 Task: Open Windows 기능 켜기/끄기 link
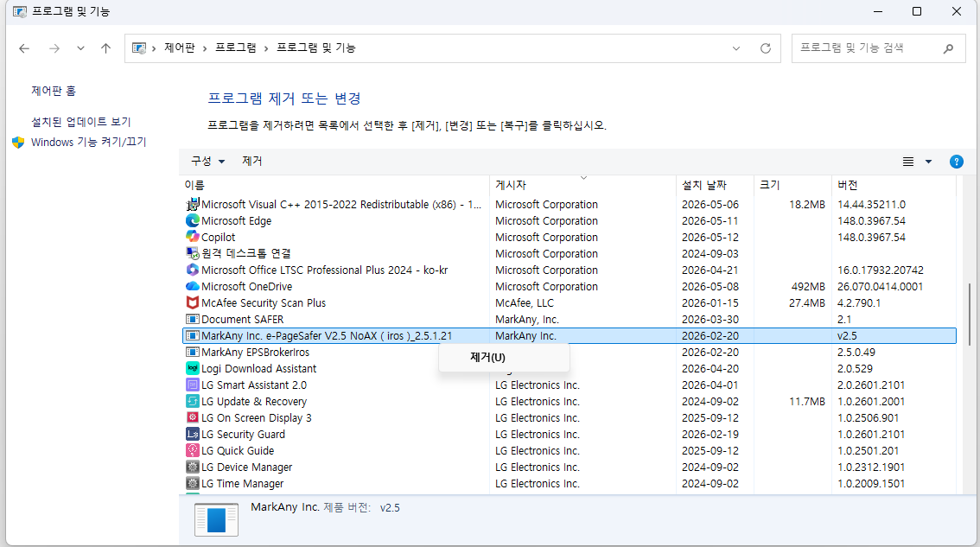click(88, 142)
